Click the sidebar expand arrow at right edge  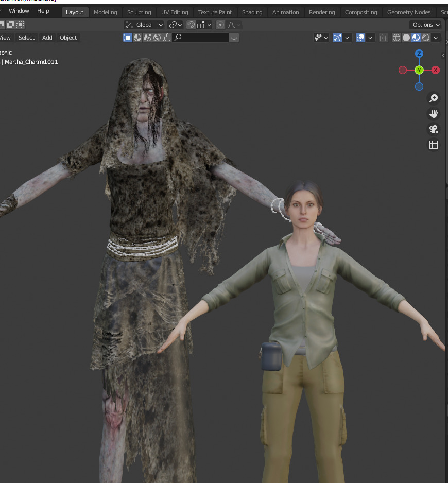443,56
